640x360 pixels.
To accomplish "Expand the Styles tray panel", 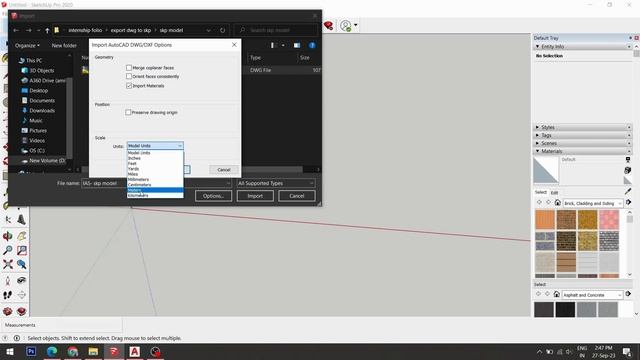I will [582, 127].
